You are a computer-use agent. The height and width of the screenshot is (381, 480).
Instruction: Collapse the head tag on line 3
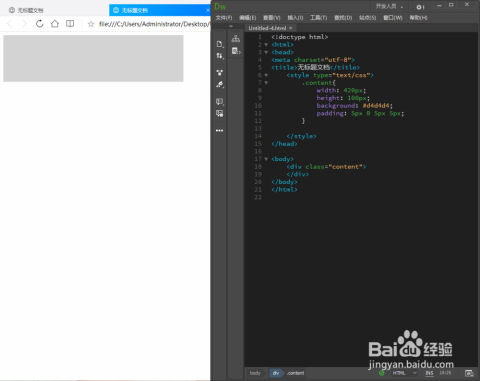(266, 52)
